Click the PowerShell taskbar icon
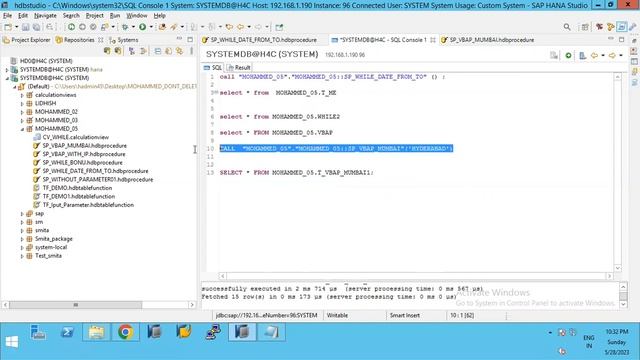Screen dimensions: 640x360 (x=67, y=332)
